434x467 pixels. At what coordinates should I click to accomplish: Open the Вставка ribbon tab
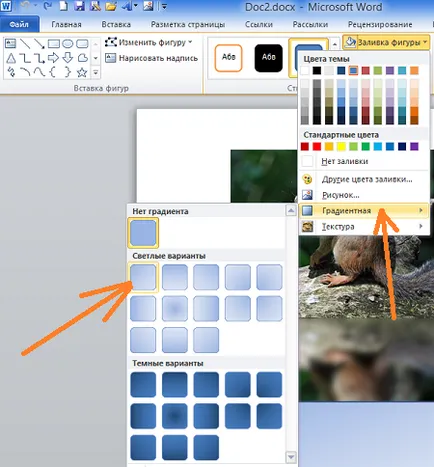click(x=116, y=24)
